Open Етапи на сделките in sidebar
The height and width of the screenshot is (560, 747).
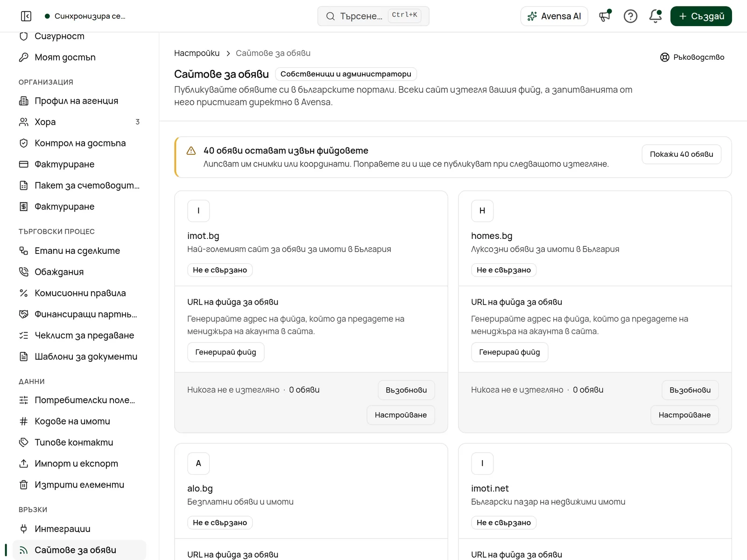coord(79,251)
